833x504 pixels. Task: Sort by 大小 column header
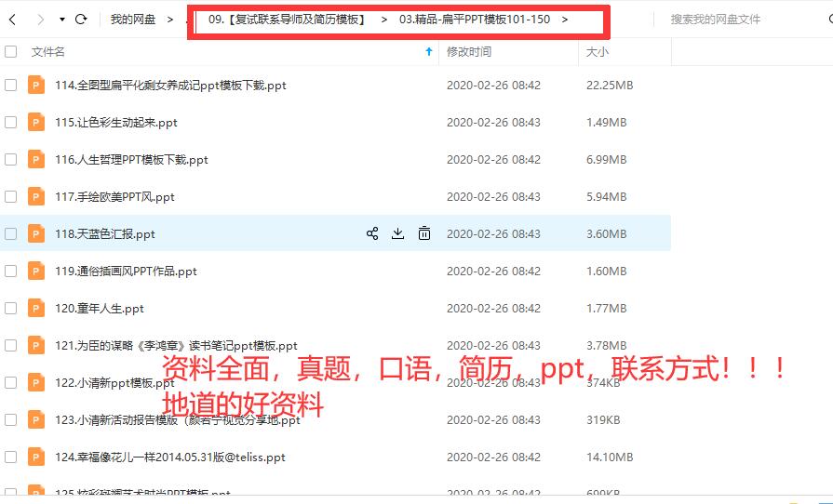[x=597, y=52]
